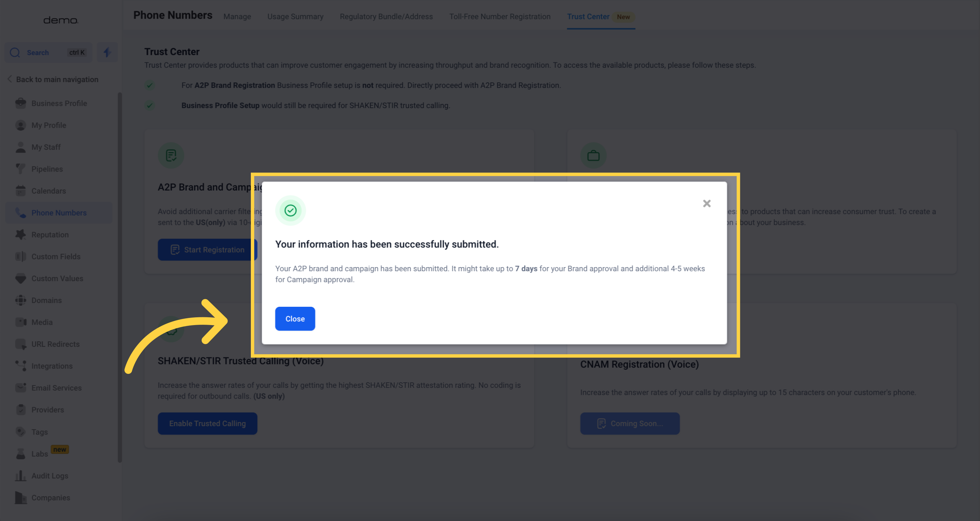Dismiss the dialog with the X icon

tap(706, 203)
